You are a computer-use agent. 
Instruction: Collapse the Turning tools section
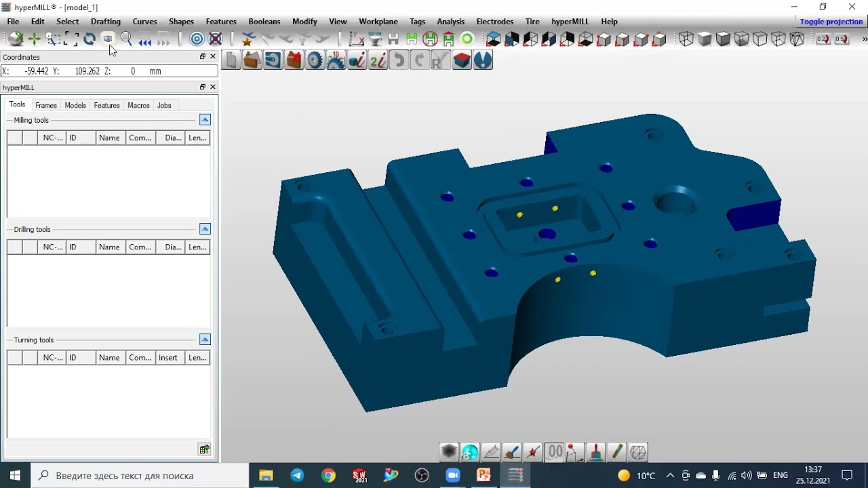pos(205,340)
